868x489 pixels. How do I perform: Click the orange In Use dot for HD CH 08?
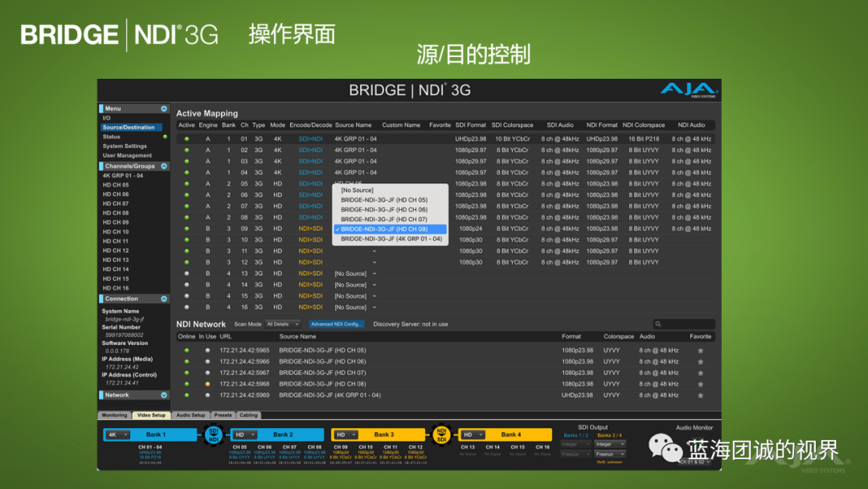207,384
